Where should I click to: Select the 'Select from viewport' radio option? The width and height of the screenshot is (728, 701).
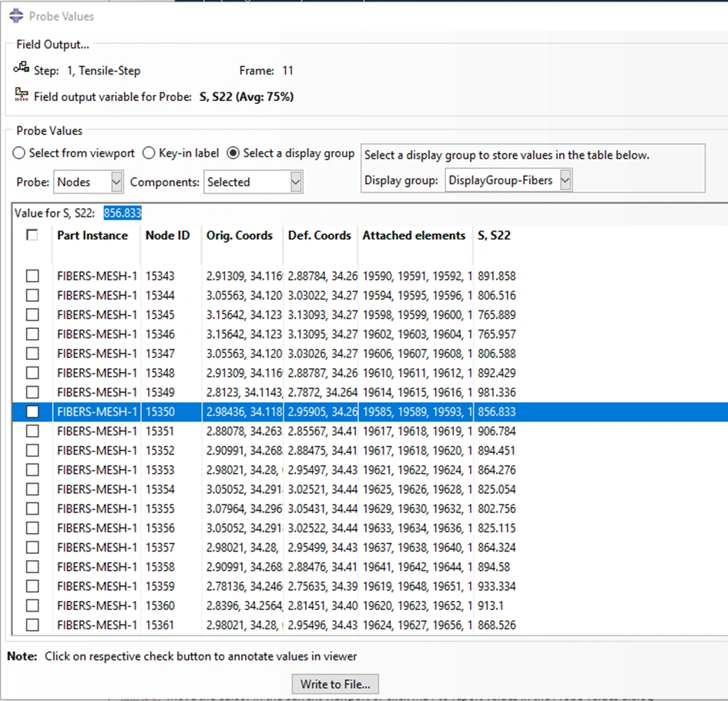point(18,153)
